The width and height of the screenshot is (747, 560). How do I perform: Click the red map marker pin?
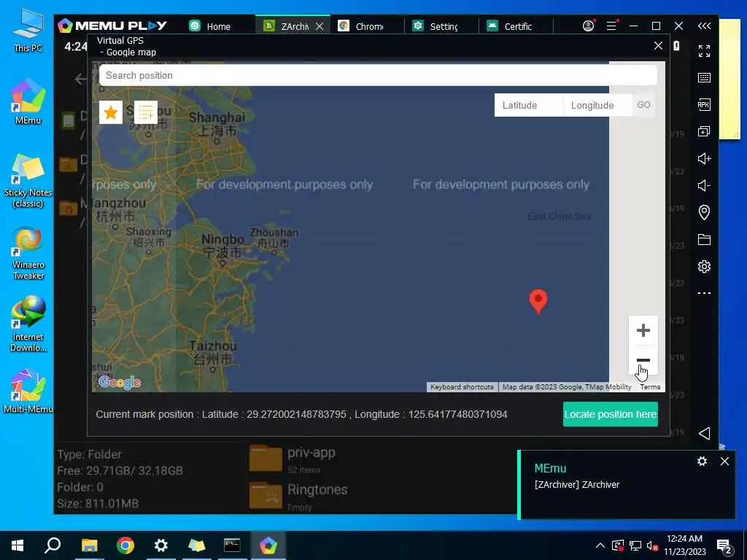[538, 301]
